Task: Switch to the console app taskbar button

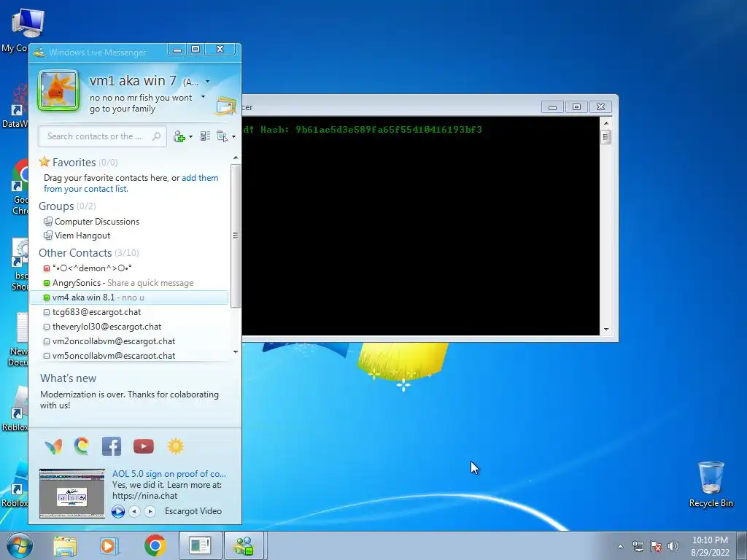Action: pyautogui.click(x=200, y=545)
